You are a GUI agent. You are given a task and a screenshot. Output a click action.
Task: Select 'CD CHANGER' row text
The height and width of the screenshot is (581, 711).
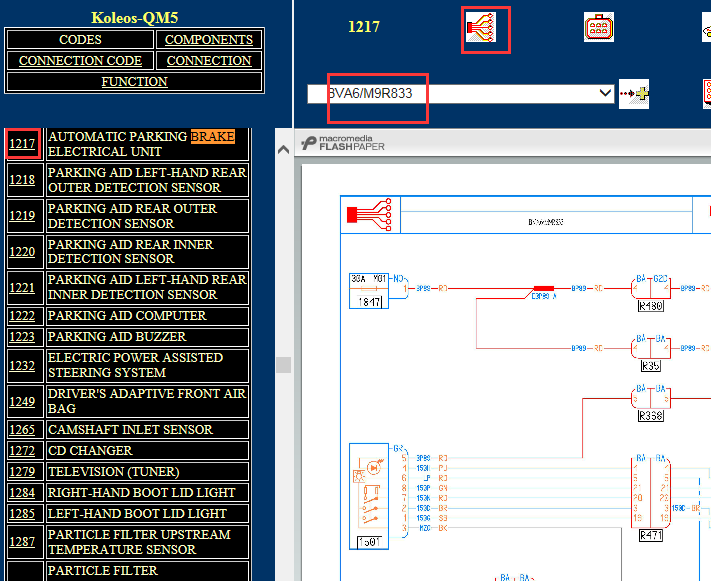tap(90, 450)
